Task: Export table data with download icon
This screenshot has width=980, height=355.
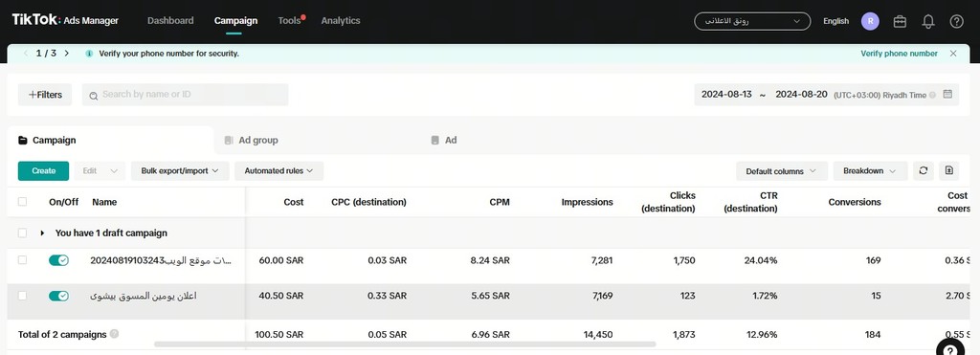Action: coord(948,170)
